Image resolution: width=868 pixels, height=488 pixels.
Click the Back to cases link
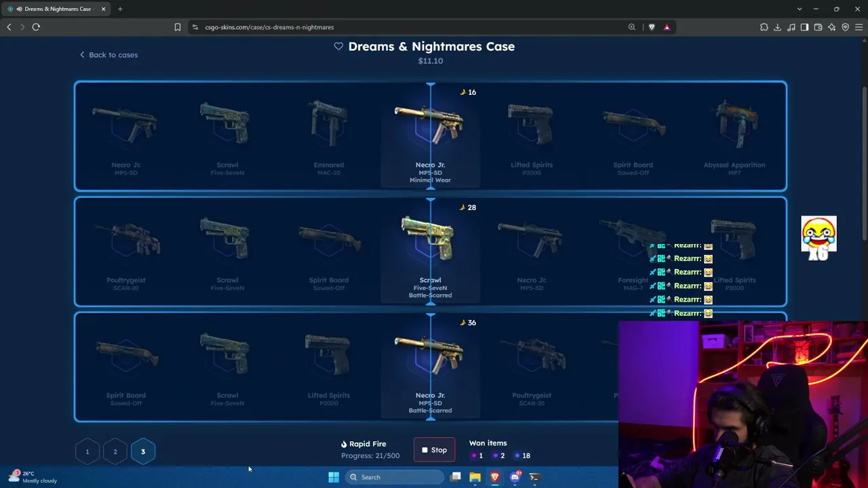tap(108, 55)
